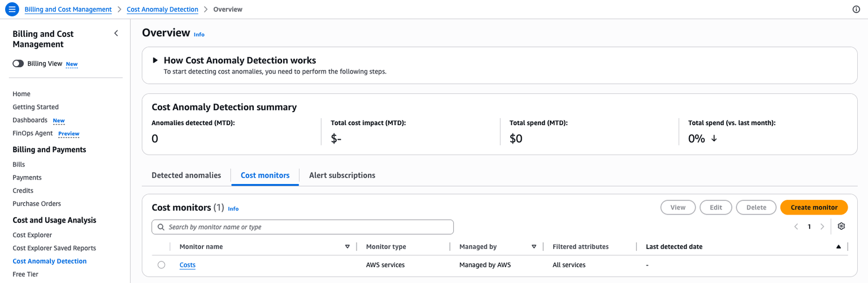Click the Delete button
Image resolution: width=868 pixels, height=283 pixels.
coord(756,207)
